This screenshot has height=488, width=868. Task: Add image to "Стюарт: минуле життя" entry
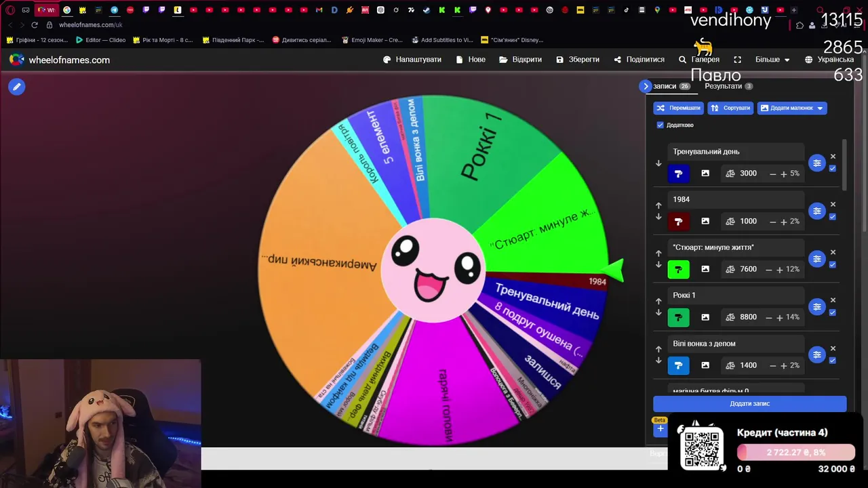pos(705,269)
